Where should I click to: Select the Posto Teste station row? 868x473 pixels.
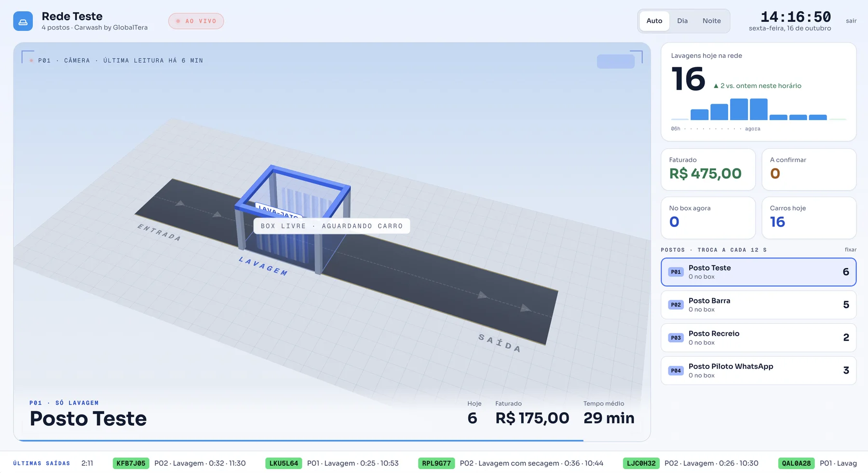point(759,272)
